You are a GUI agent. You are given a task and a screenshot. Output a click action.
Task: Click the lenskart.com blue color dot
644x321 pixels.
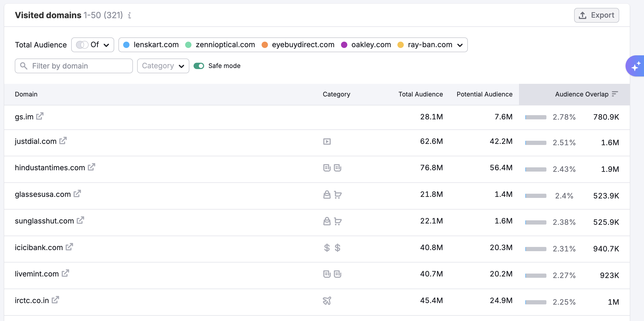[x=126, y=45]
